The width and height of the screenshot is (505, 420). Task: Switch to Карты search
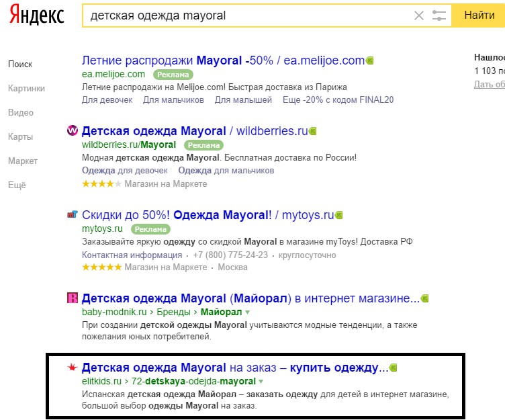(20, 136)
